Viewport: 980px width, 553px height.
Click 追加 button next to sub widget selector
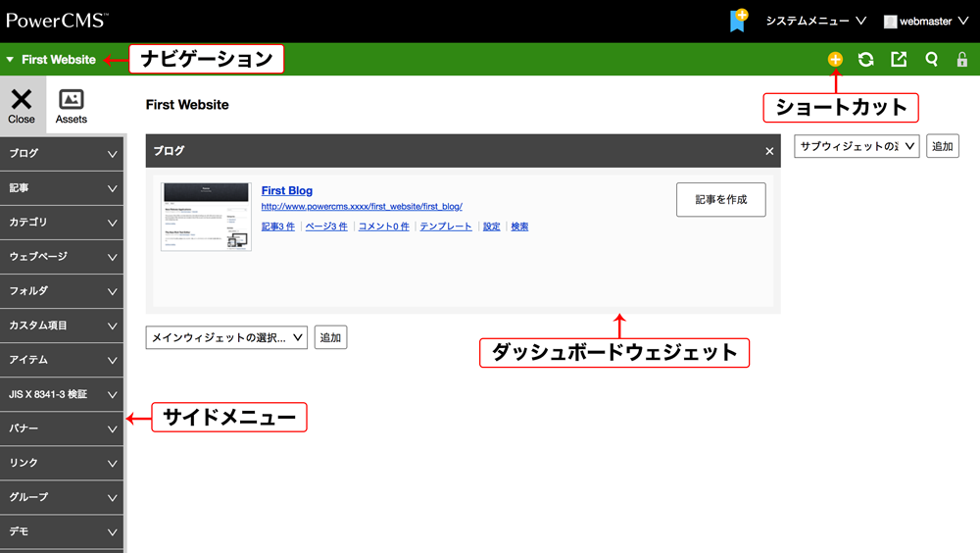point(943,146)
